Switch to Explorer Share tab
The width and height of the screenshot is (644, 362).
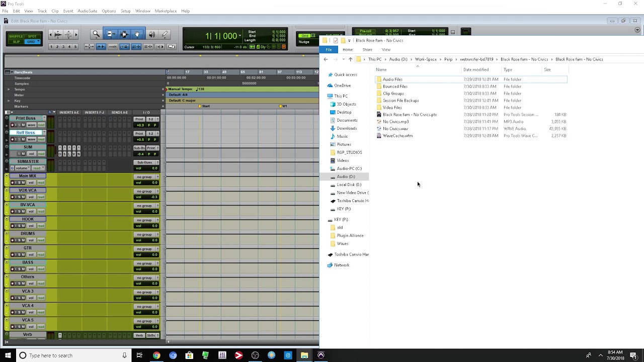point(367,50)
